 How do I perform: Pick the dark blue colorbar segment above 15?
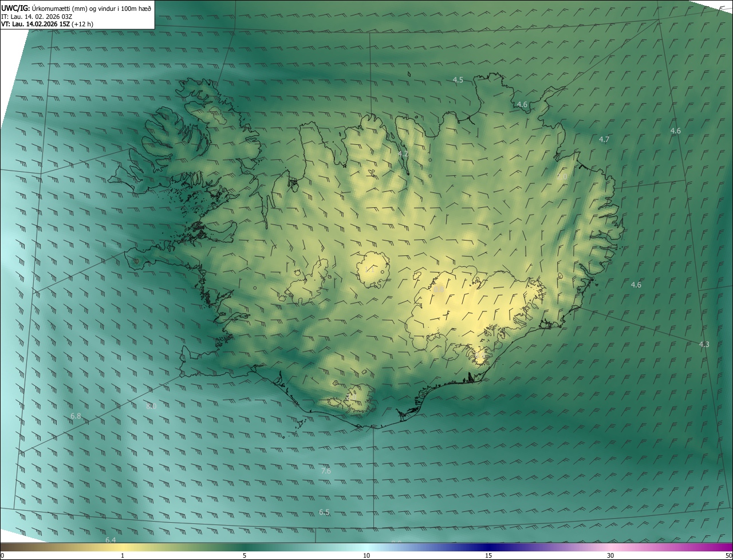pos(488,547)
